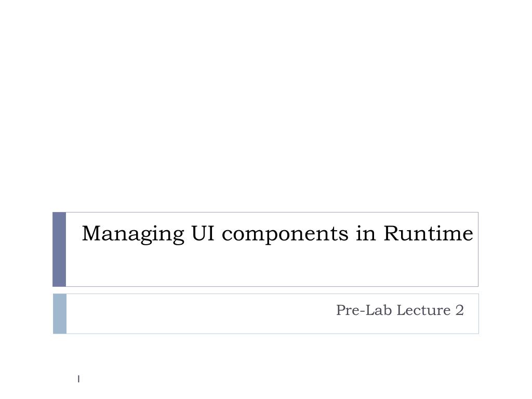The height and width of the screenshot is (399, 532).
Task: Click the word "components" in the title
Action: click(x=285, y=235)
